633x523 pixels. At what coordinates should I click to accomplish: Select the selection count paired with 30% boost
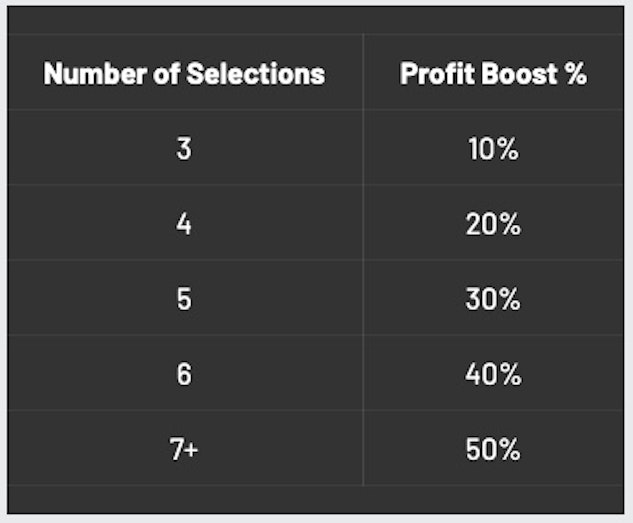184,300
